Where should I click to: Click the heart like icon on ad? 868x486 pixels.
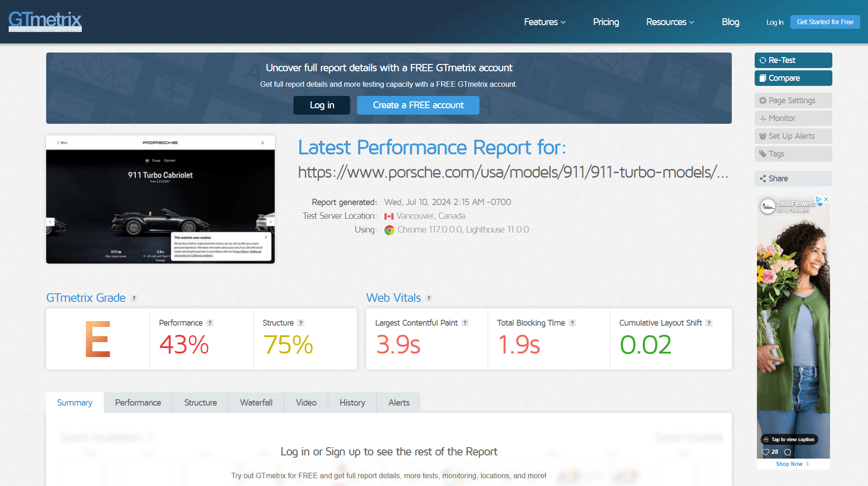[766, 452]
